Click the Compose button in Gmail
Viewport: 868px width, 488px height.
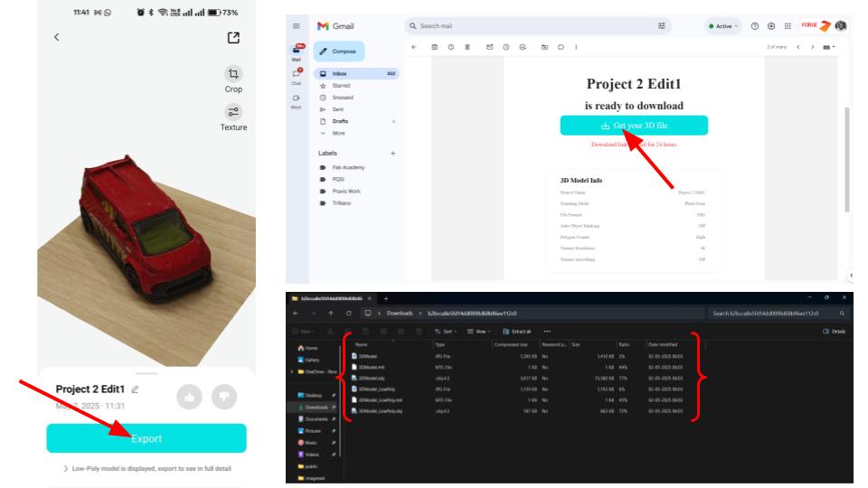pyautogui.click(x=338, y=51)
